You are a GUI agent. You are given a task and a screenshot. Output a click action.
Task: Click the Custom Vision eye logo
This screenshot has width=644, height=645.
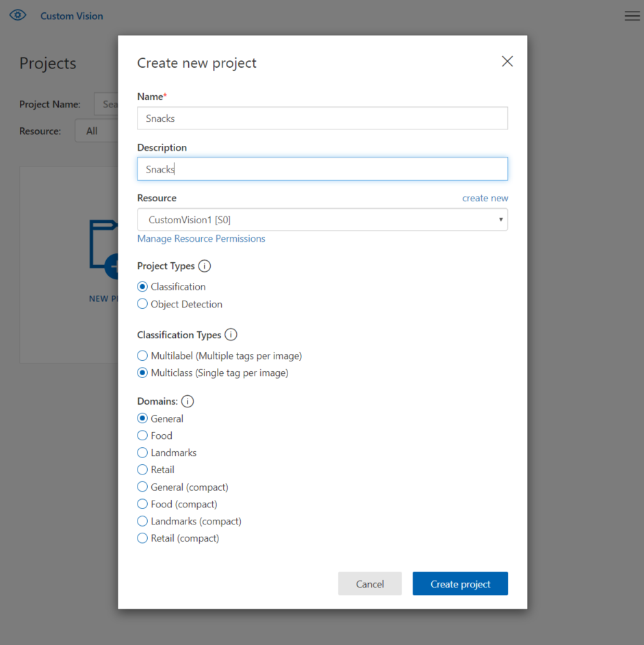[x=18, y=15]
